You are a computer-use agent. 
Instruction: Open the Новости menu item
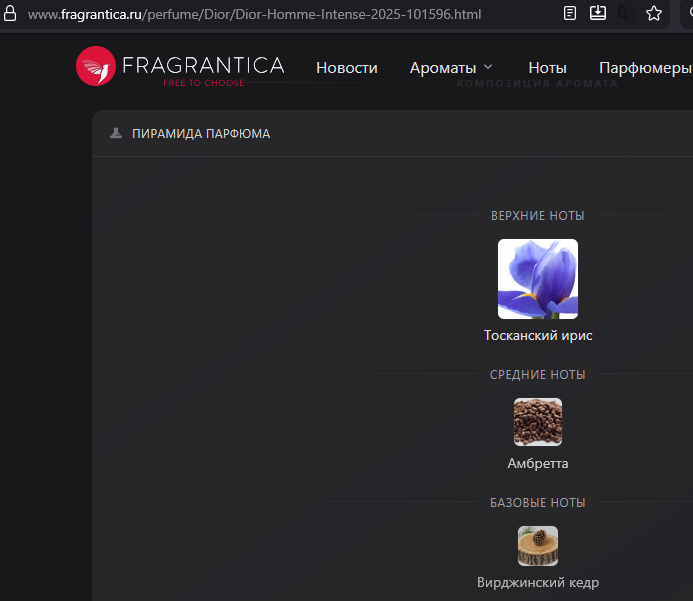[347, 68]
